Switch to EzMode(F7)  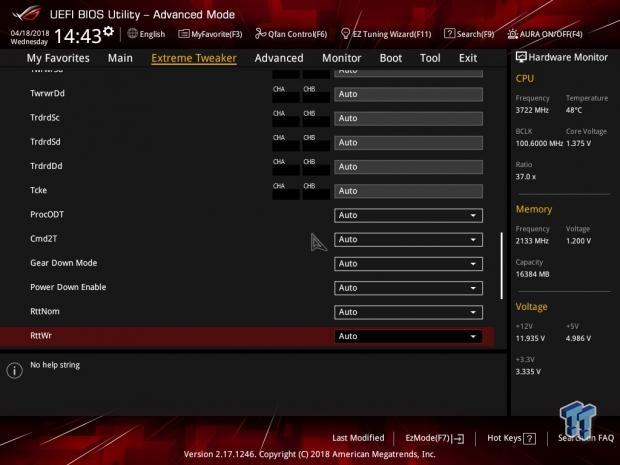[435, 438]
